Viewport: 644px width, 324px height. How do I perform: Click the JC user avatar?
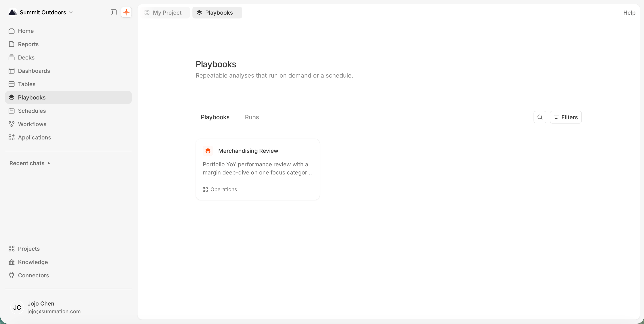(x=17, y=307)
